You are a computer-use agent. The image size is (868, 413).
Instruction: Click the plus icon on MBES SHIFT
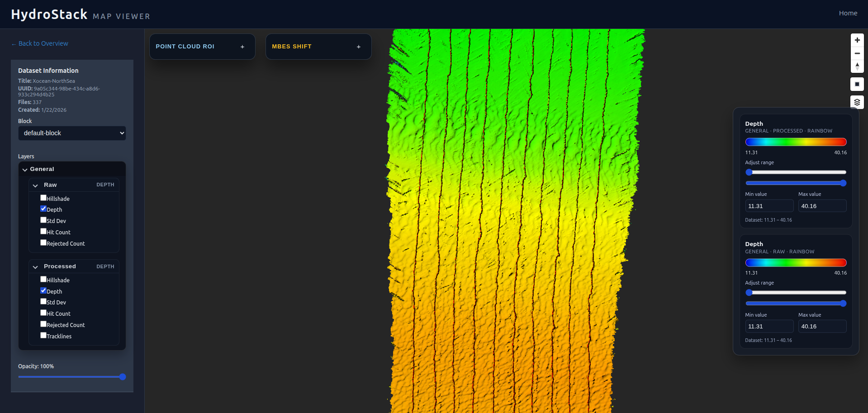pyautogui.click(x=358, y=47)
